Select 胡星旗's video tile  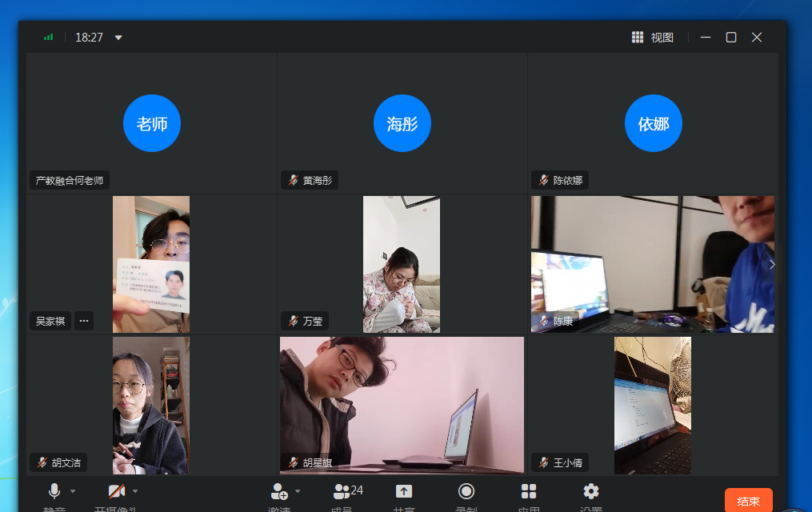pyautogui.click(x=402, y=405)
